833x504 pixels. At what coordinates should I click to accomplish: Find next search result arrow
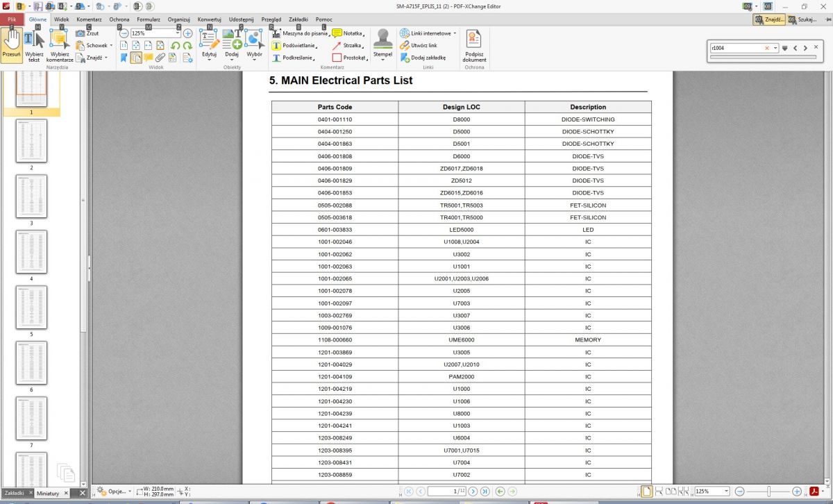click(x=805, y=48)
